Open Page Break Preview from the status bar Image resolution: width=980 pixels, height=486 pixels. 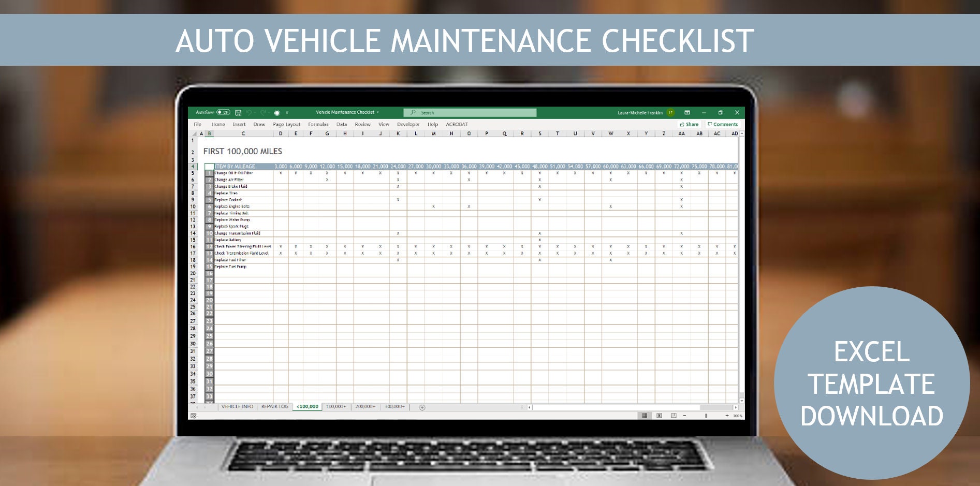tap(674, 416)
